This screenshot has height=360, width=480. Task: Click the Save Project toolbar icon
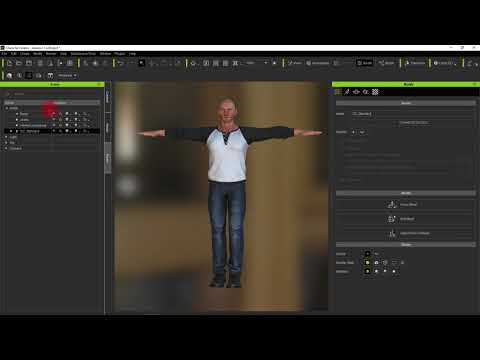click(29, 63)
